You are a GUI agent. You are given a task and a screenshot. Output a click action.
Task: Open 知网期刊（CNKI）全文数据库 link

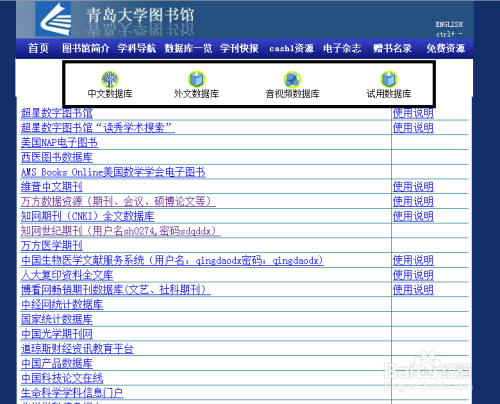[87, 216]
